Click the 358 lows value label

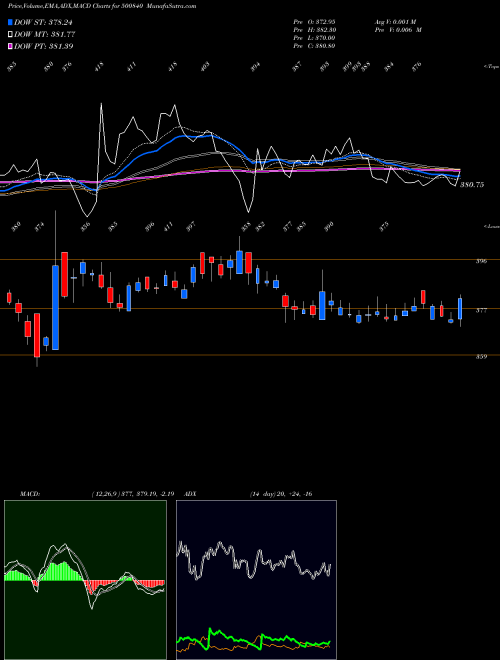click(246, 225)
